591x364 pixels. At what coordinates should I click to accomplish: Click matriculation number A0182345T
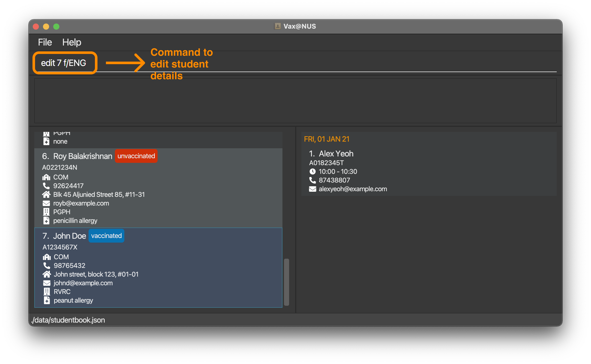pos(326,163)
